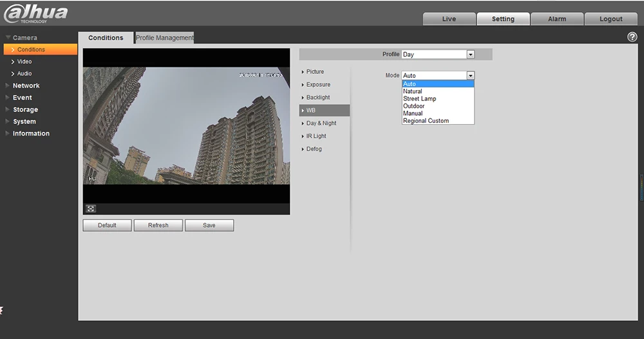Image resolution: width=644 pixels, height=339 pixels.
Task: Open the Alarm tab
Action: coord(557,19)
